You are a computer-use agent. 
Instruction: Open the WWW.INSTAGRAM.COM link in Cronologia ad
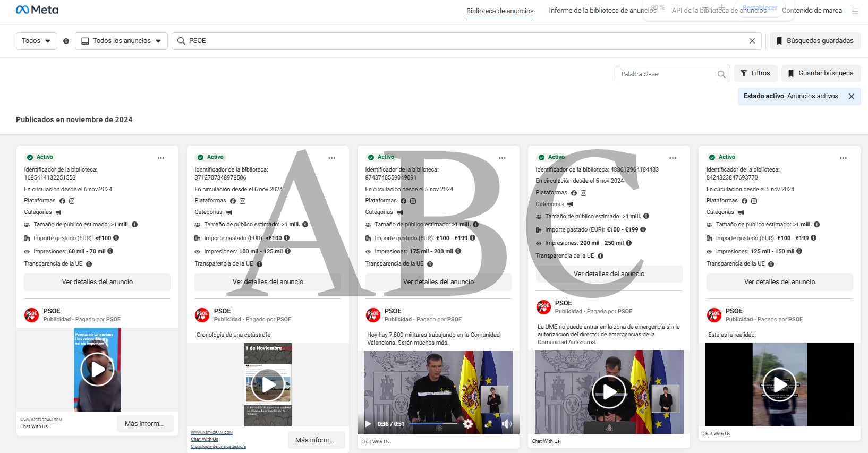[x=211, y=432]
